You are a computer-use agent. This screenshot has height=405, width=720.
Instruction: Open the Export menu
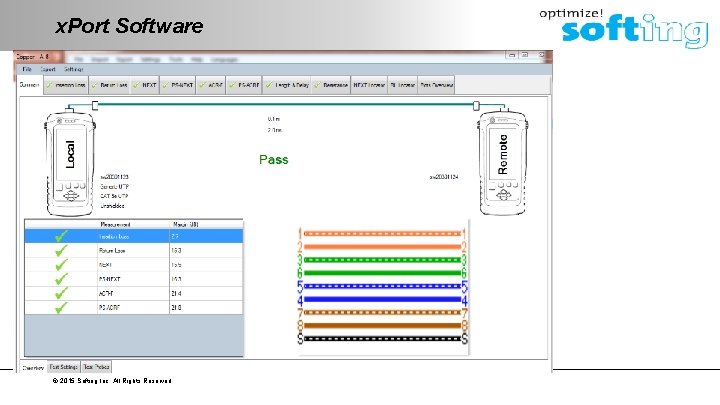pos(48,69)
